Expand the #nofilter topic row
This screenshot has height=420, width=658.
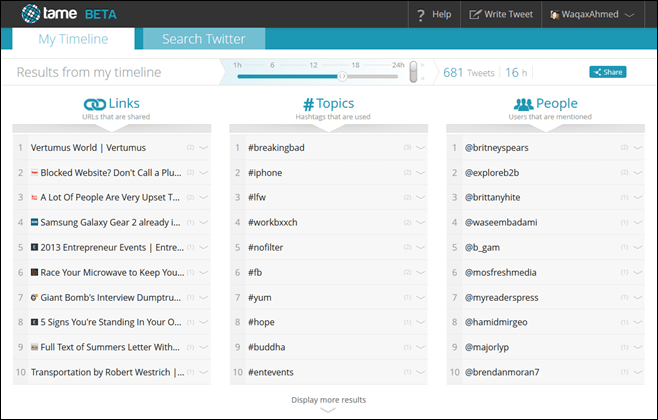click(420, 248)
